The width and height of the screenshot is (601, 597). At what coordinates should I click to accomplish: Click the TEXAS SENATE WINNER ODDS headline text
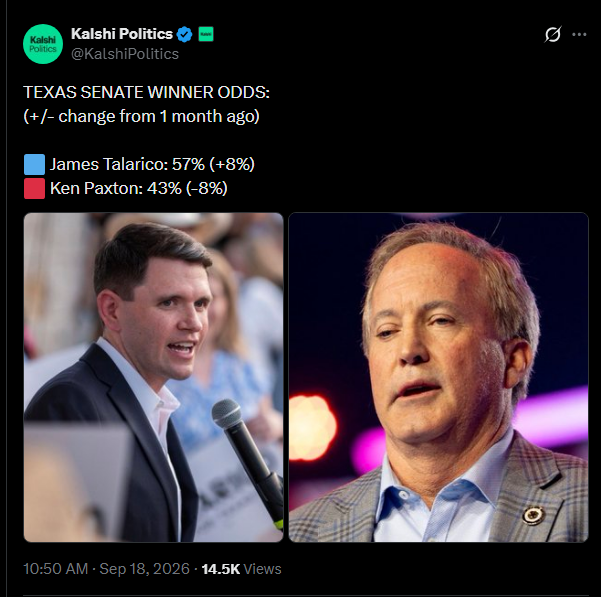(x=146, y=92)
